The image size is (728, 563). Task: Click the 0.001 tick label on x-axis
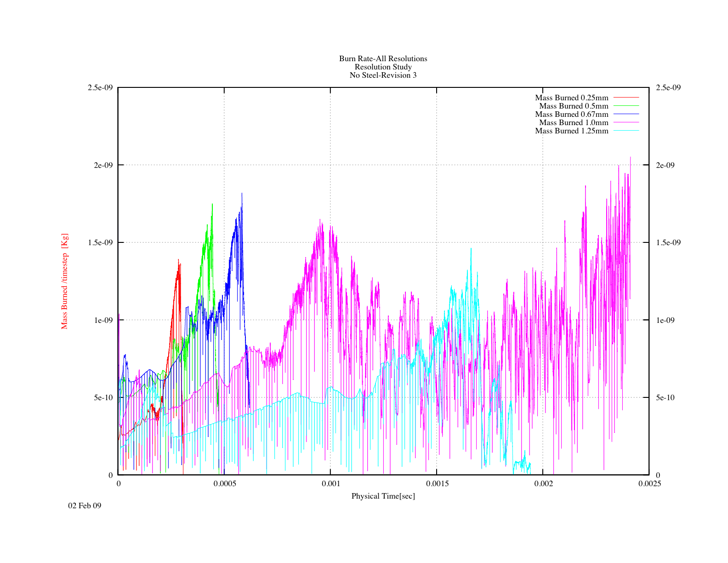(330, 483)
